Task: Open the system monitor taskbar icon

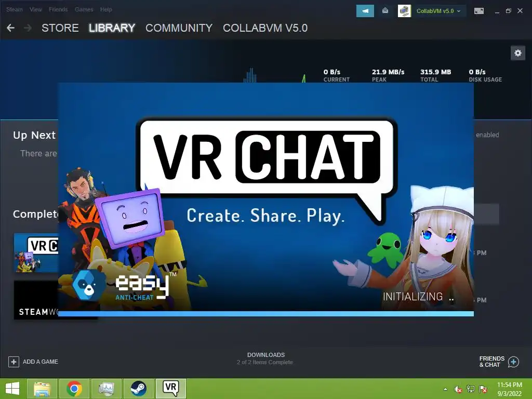Action: click(x=107, y=389)
